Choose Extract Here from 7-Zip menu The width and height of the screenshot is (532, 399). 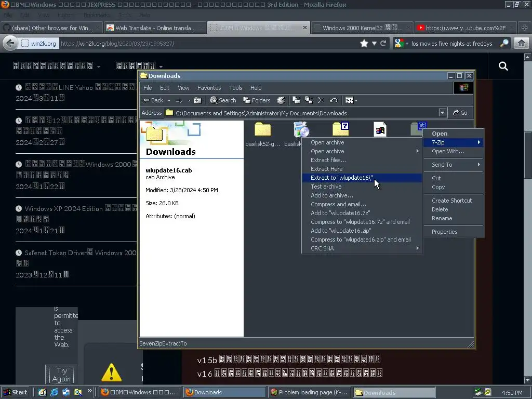click(362, 169)
